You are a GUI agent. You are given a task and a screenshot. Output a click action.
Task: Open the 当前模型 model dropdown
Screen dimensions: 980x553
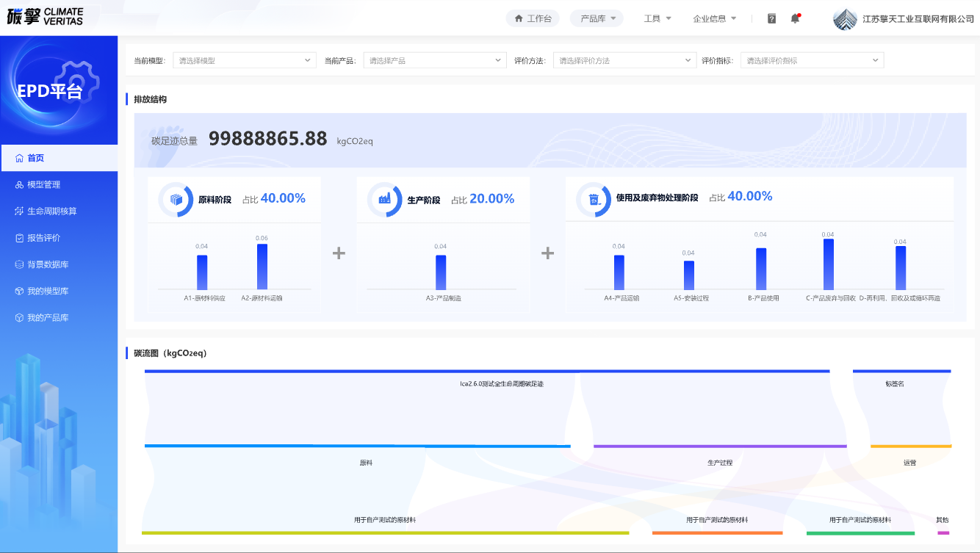[x=244, y=60]
